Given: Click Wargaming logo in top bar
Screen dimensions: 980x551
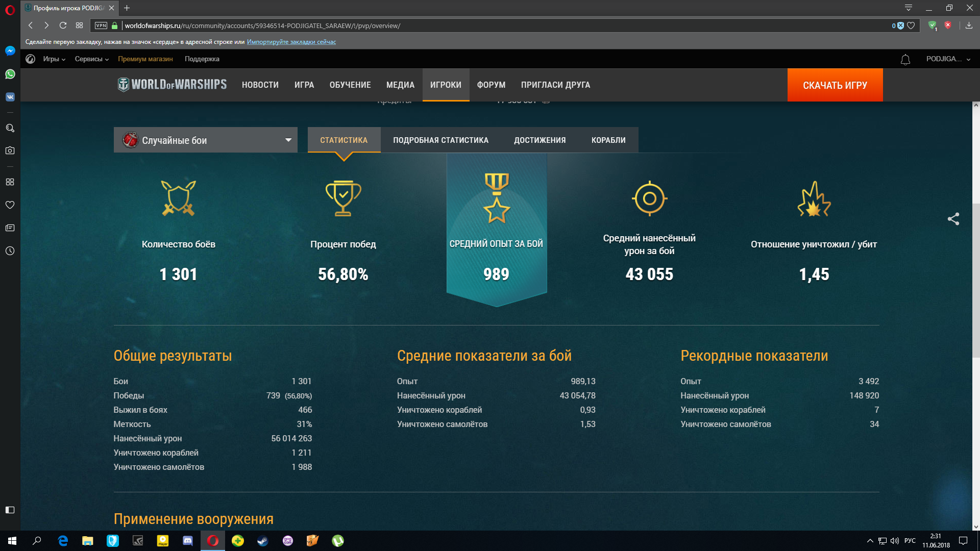Looking at the screenshot, I should coord(30,59).
